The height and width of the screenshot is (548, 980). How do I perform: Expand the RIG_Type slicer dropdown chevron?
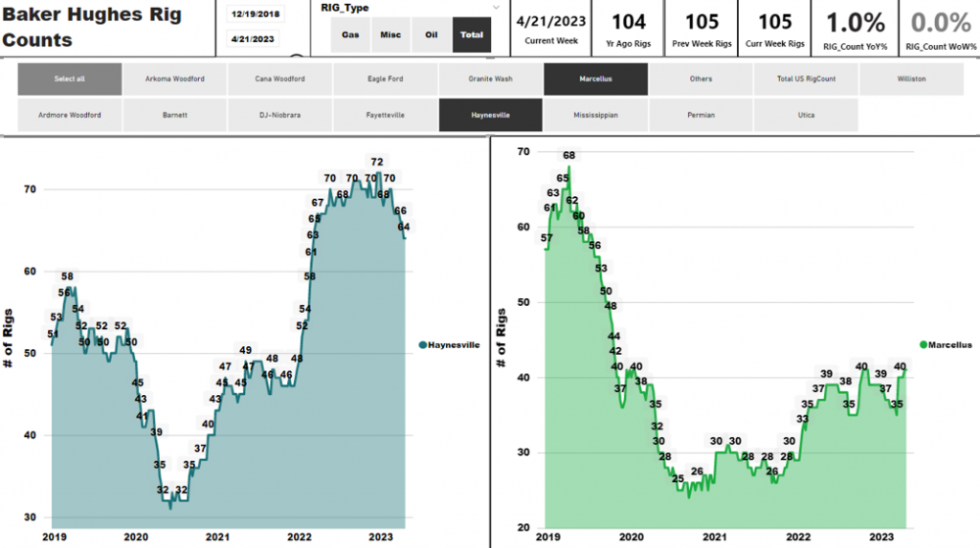pyautogui.click(x=496, y=8)
